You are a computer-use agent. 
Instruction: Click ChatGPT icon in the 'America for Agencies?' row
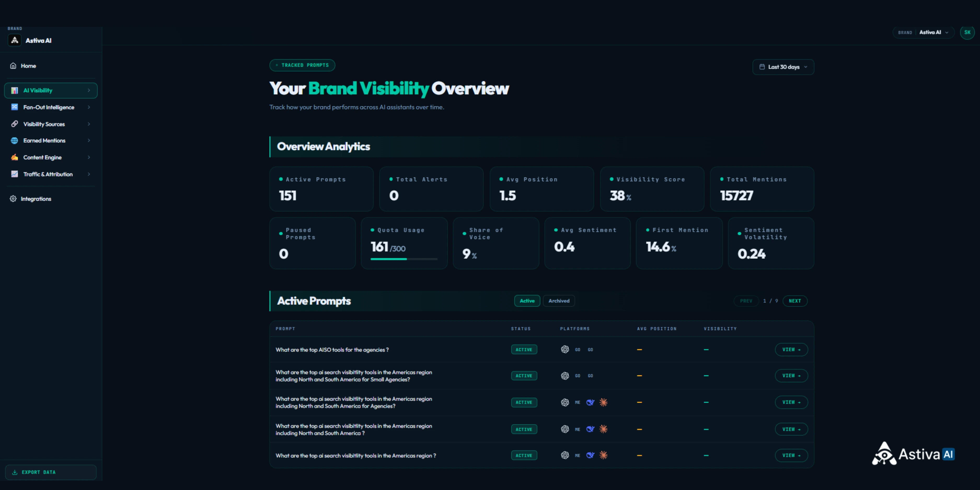click(x=565, y=402)
